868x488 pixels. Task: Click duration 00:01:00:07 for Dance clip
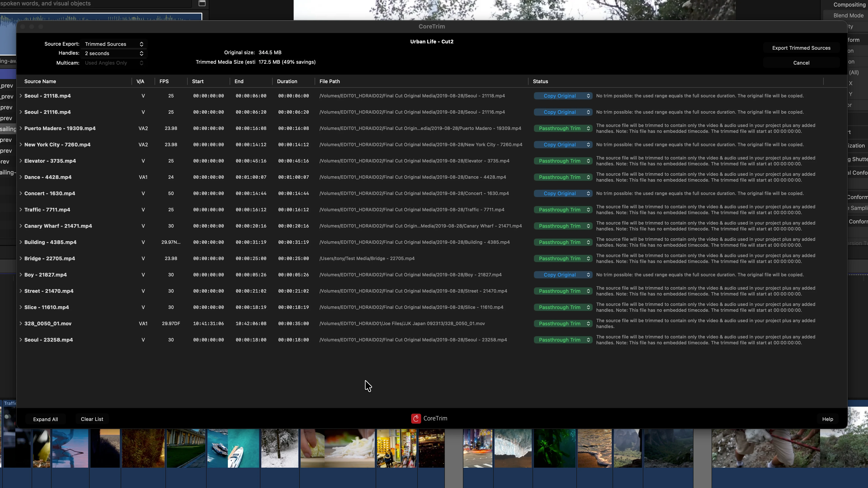pyautogui.click(x=293, y=177)
